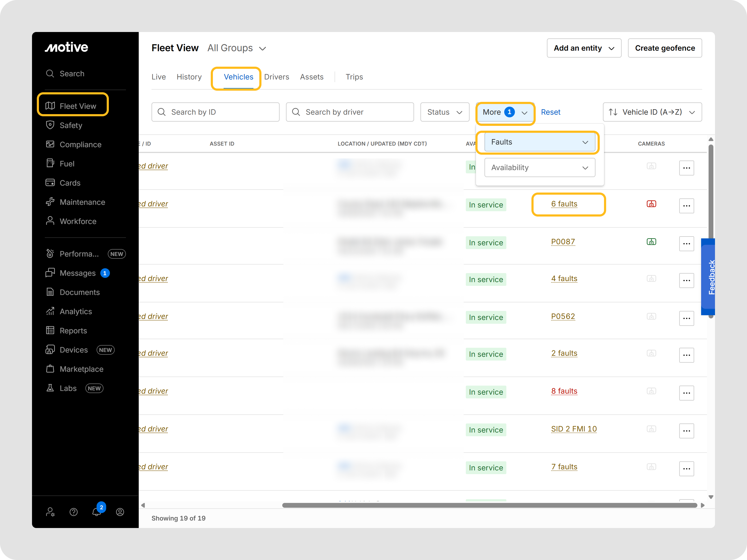The width and height of the screenshot is (747, 560).
Task: Open the Compliance section
Action: coord(74,145)
